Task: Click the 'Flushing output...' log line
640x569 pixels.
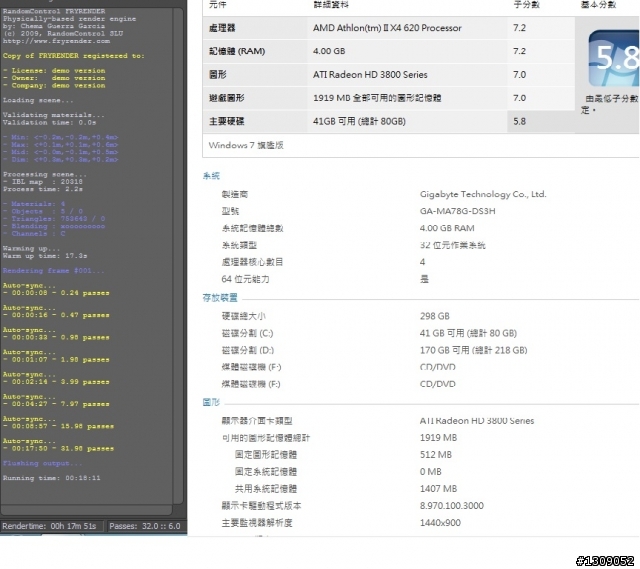Action: point(42,463)
